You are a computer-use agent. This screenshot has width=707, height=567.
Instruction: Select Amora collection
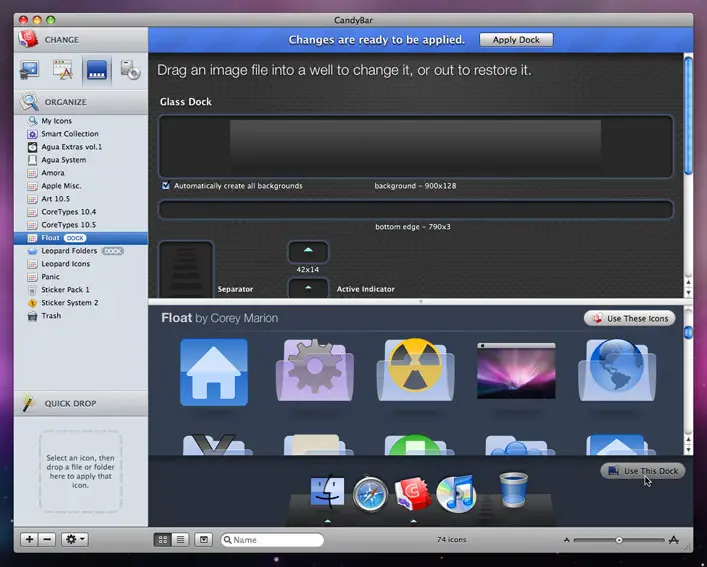tap(81, 173)
